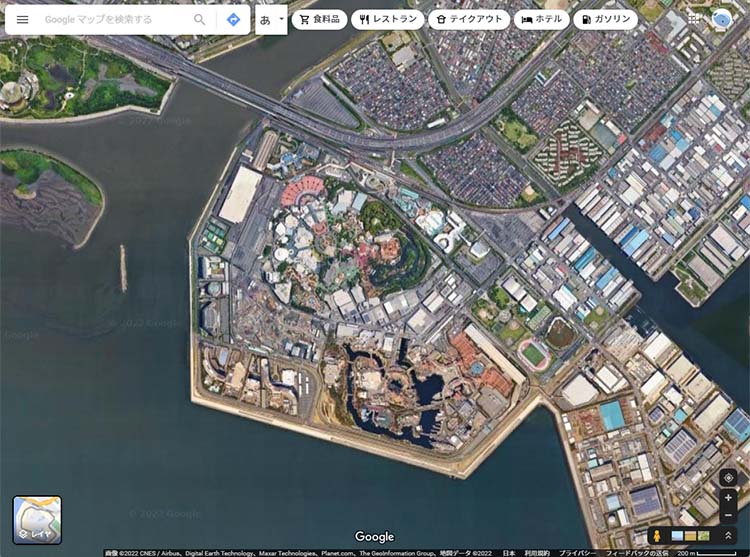
Task: Select the 食料品 category chip
Action: [x=319, y=20]
